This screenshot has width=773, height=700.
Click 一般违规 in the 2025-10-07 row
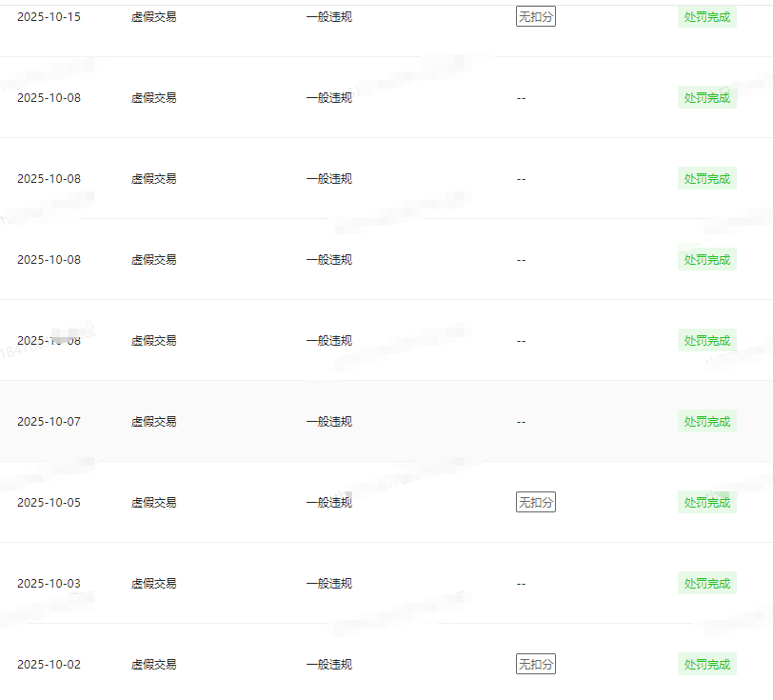coord(328,421)
